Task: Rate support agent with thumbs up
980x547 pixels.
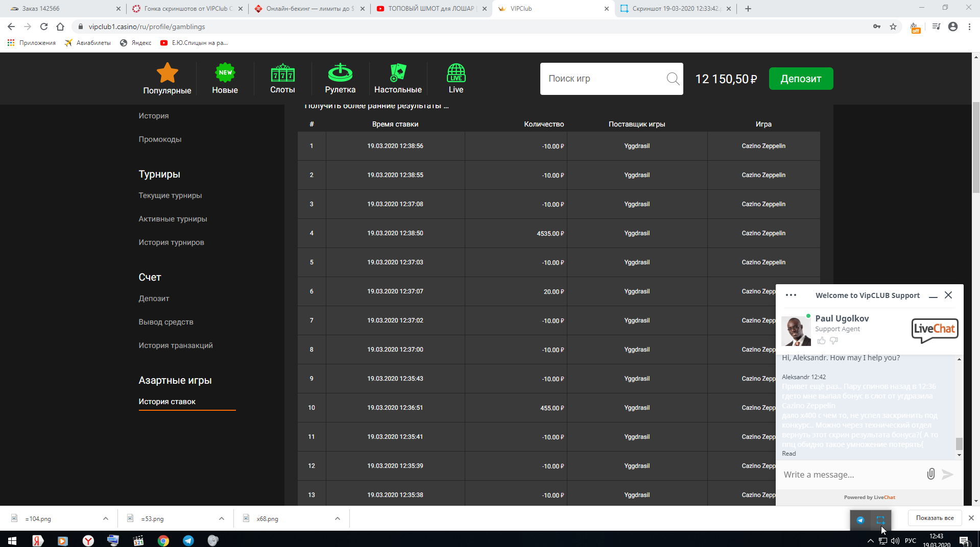Action: pyautogui.click(x=821, y=341)
